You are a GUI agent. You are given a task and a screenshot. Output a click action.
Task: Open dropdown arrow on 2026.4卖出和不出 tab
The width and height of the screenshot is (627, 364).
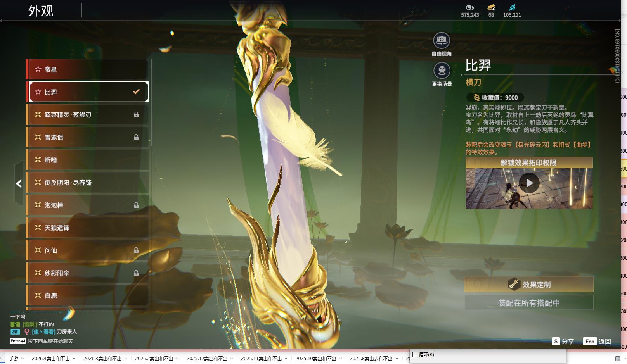point(74,359)
